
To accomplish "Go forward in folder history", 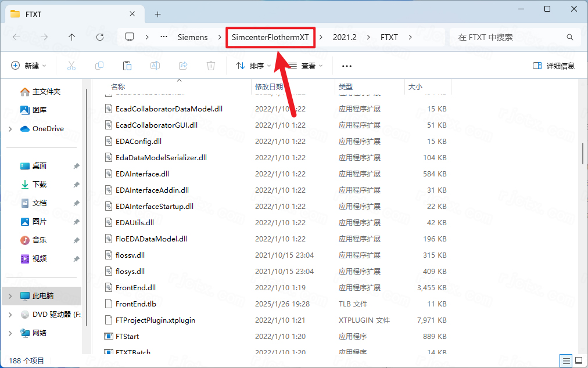I will click(x=44, y=37).
